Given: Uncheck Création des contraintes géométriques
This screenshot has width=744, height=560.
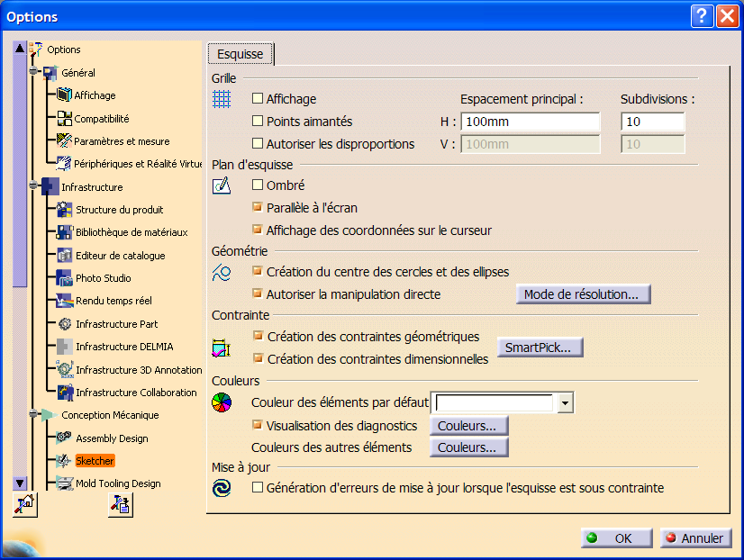Looking at the screenshot, I should (258, 336).
